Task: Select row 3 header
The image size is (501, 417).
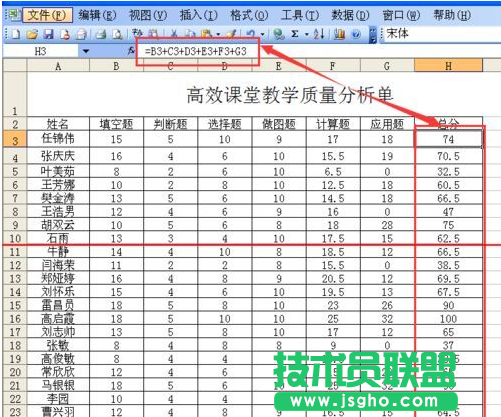Action: click(15, 139)
